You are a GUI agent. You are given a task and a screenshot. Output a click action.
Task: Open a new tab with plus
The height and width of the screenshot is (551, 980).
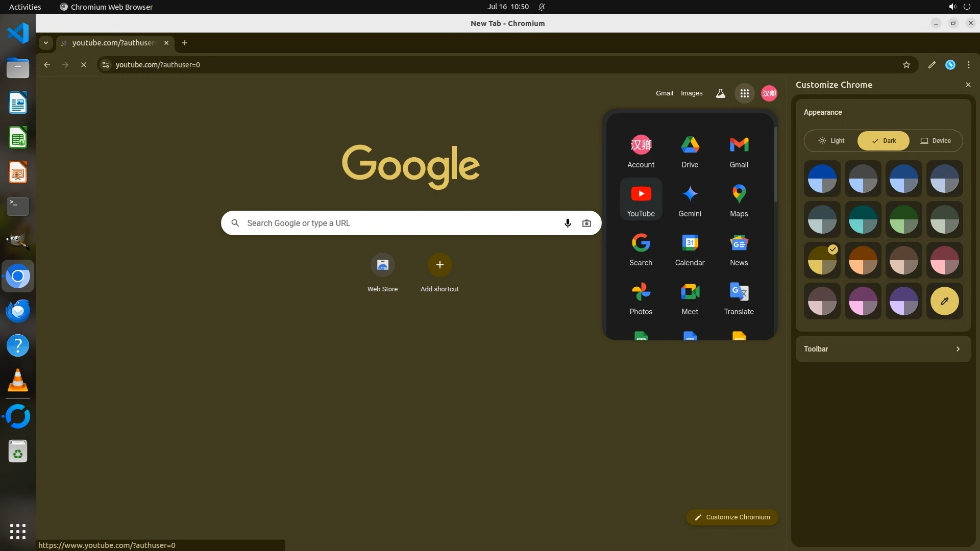185,43
